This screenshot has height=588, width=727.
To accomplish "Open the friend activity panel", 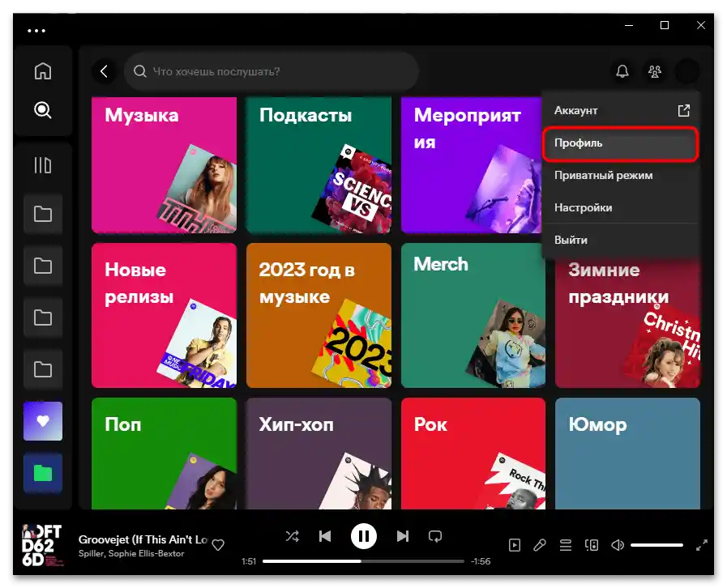I will pyautogui.click(x=654, y=71).
